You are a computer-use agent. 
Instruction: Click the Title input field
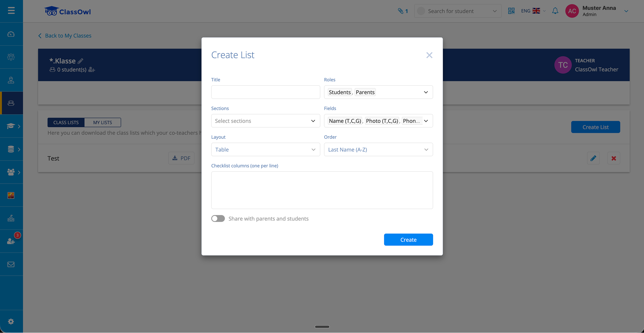(265, 92)
